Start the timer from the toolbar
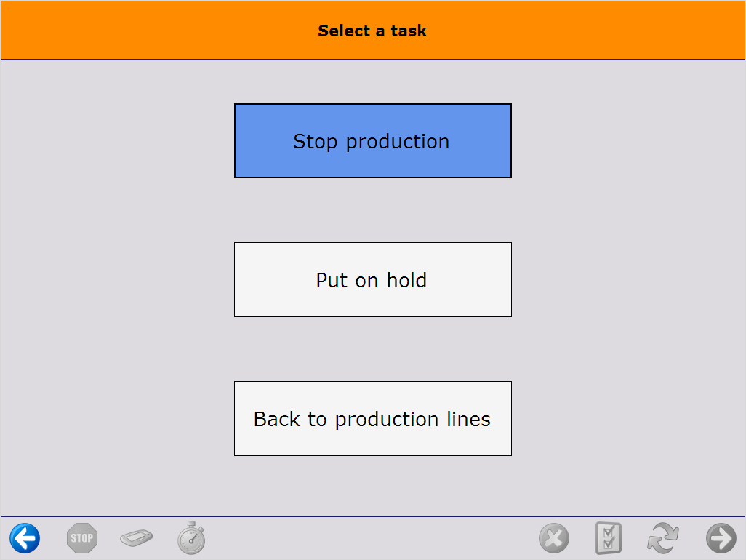746x560 pixels. (190, 537)
